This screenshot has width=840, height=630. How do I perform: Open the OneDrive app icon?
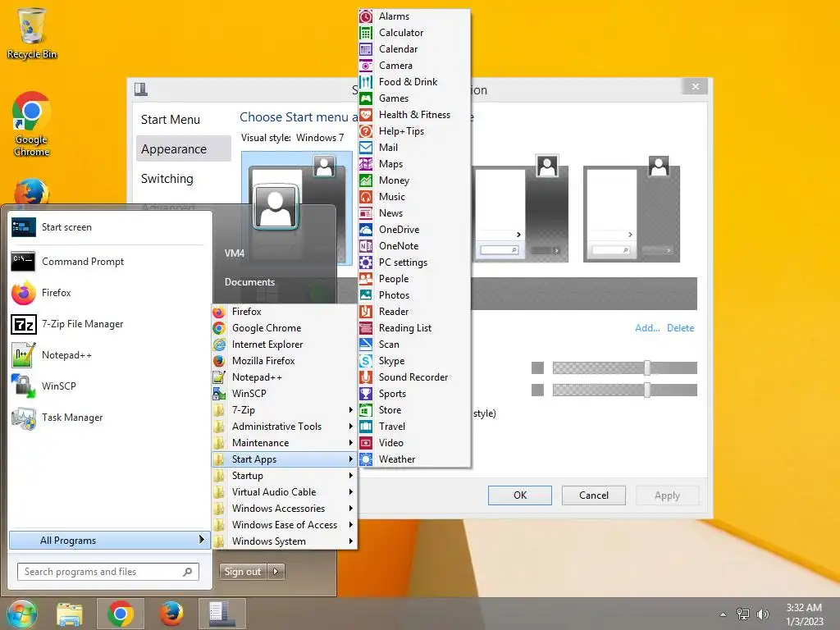tap(365, 230)
